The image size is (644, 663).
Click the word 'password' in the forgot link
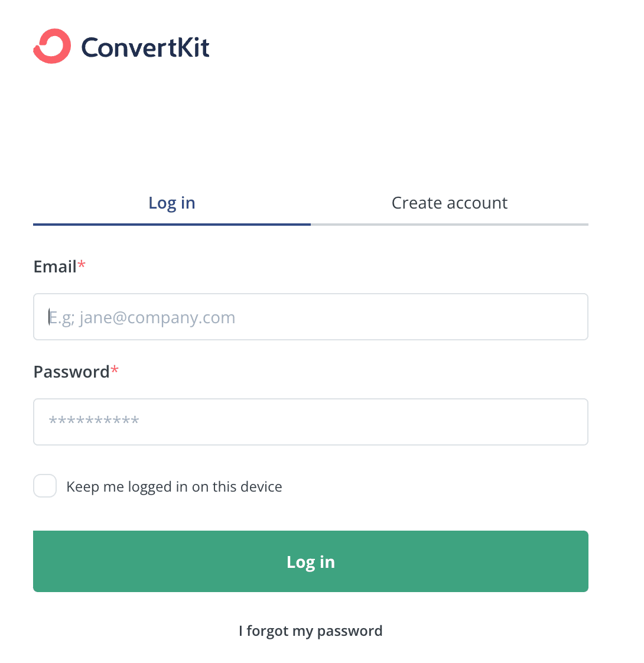click(x=350, y=631)
